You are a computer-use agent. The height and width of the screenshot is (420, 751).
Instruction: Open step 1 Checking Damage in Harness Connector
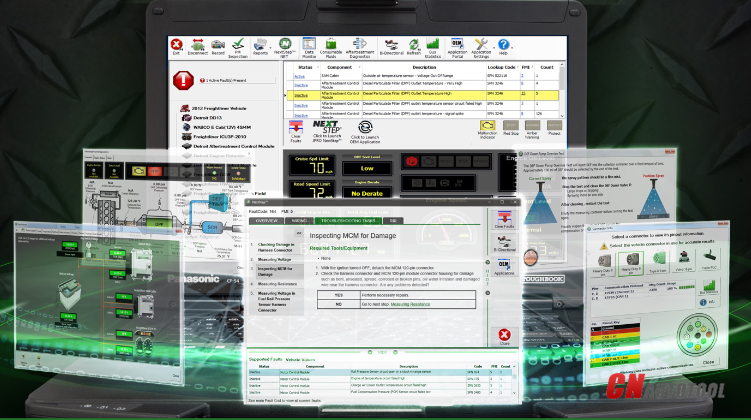tap(276, 247)
